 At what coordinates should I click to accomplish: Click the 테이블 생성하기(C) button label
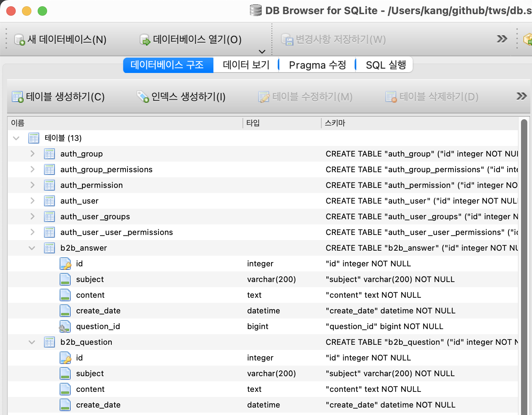point(66,97)
